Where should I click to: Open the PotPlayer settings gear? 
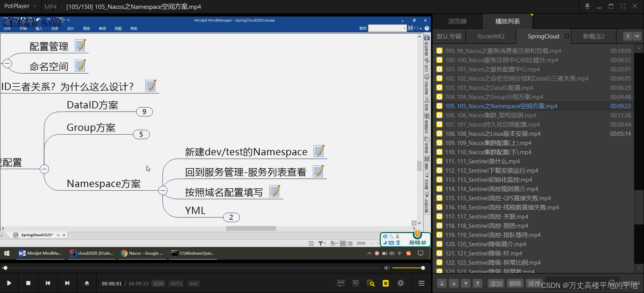pos(401,283)
